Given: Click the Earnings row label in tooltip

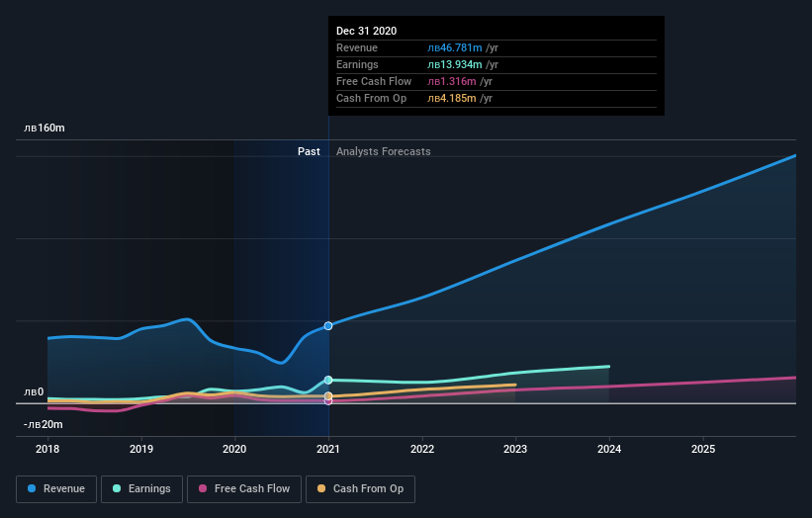Looking at the screenshot, I should 357,64.
